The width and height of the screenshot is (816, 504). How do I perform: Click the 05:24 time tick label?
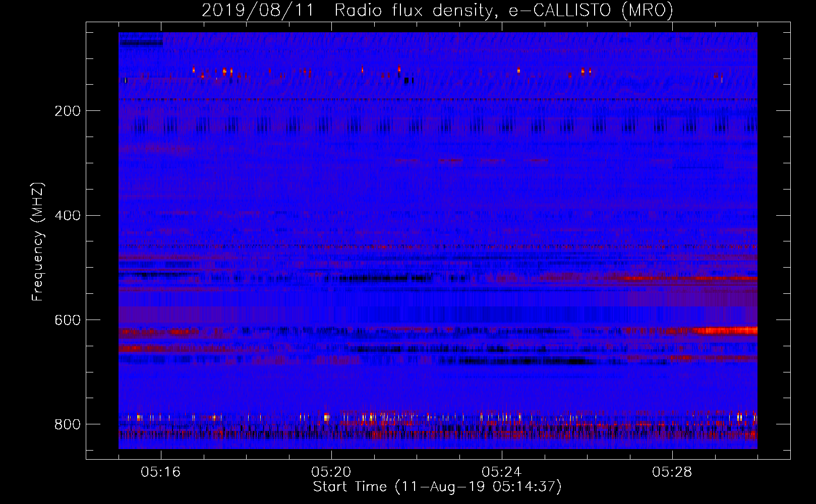(x=502, y=472)
